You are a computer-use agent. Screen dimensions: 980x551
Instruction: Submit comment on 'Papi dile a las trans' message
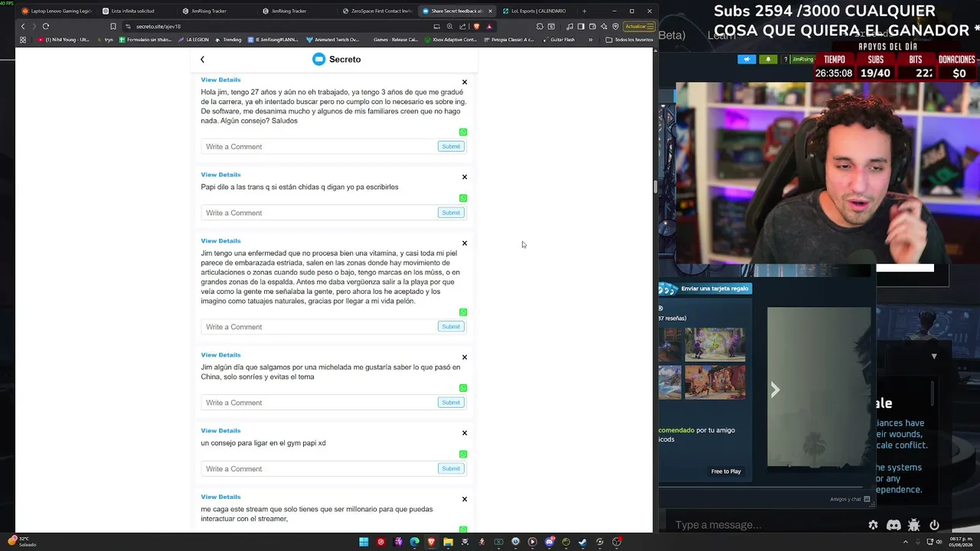(451, 213)
